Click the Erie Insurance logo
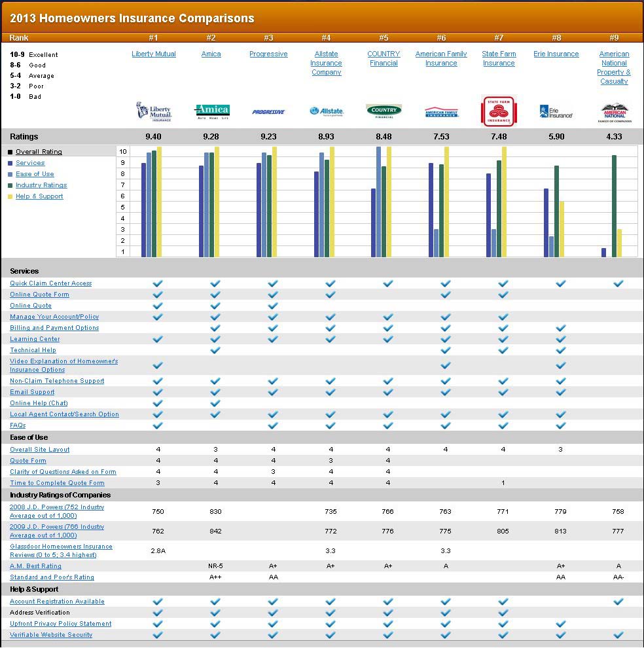The image size is (644, 648). [556, 111]
